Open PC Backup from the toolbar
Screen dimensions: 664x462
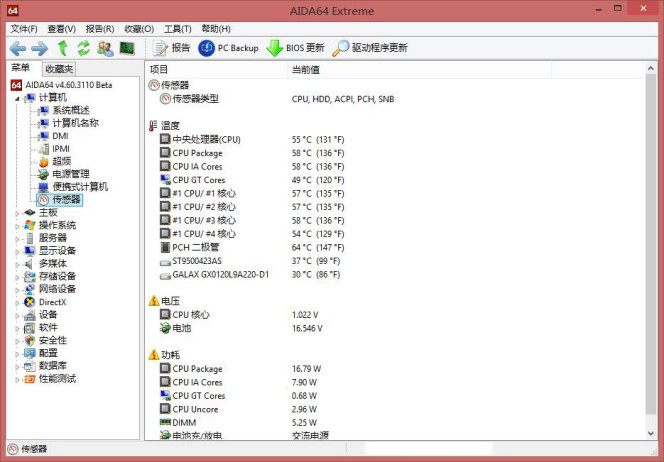[x=228, y=48]
